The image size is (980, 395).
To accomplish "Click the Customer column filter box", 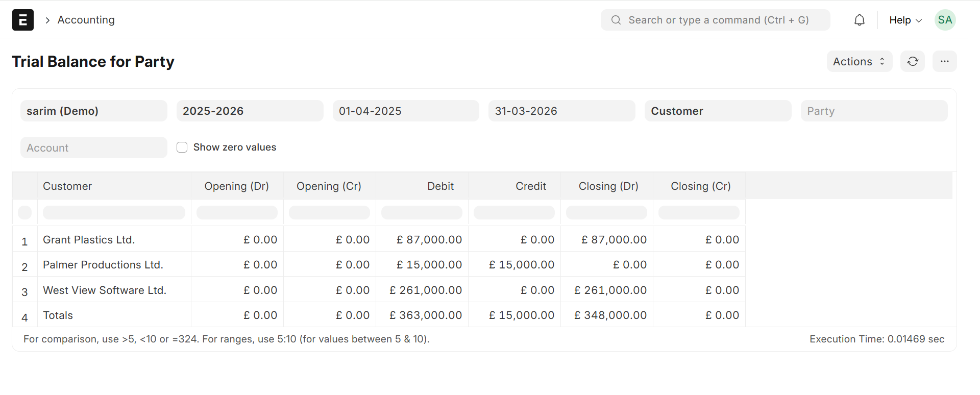I will [x=114, y=212].
